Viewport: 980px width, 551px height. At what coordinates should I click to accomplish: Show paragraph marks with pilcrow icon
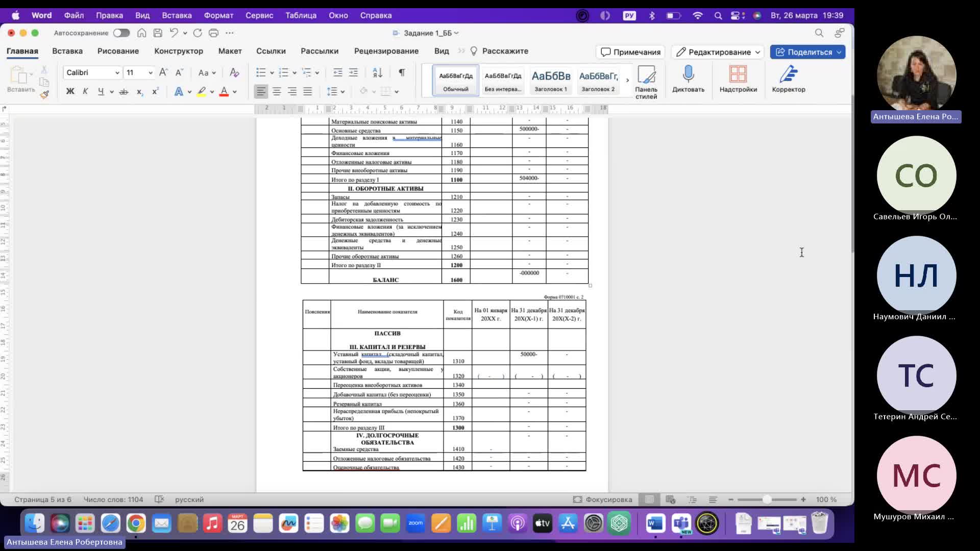[402, 72]
